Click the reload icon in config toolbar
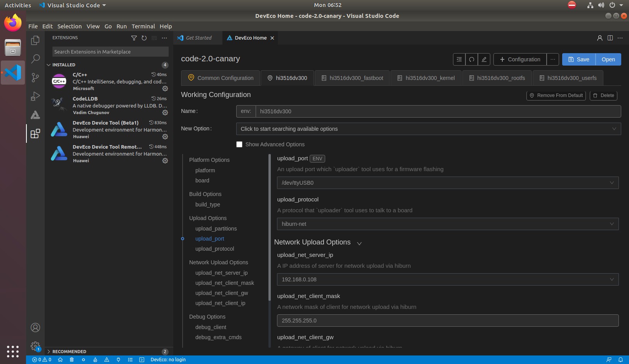 (472, 59)
